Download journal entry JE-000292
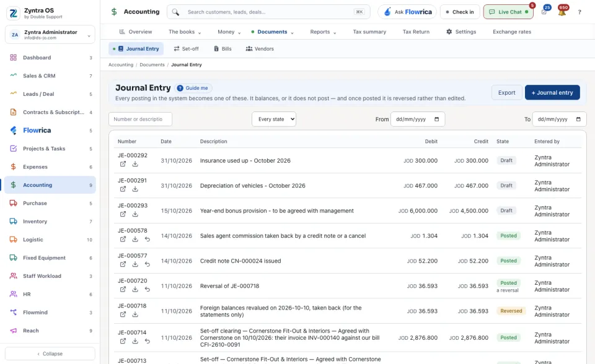Image resolution: width=595 pixels, height=364 pixels. pos(135,164)
